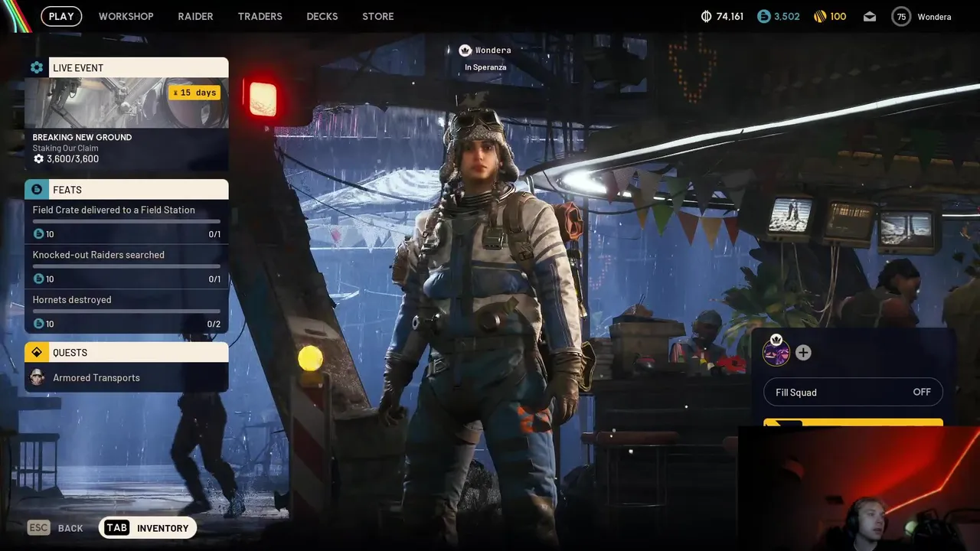Select the Knocked-out Raiders searched feat

click(x=126, y=266)
